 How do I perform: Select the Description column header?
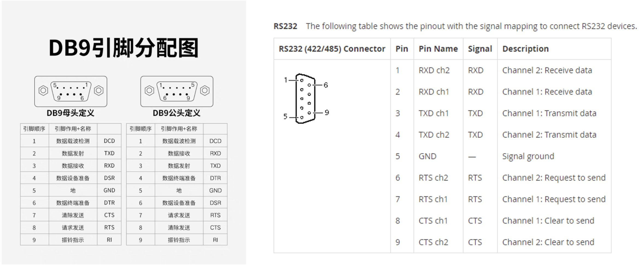525,49
